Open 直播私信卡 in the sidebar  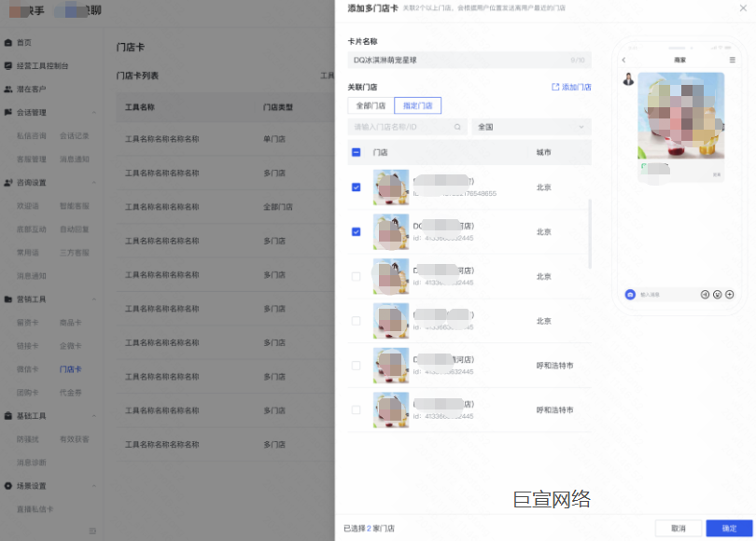[x=35, y=509]
